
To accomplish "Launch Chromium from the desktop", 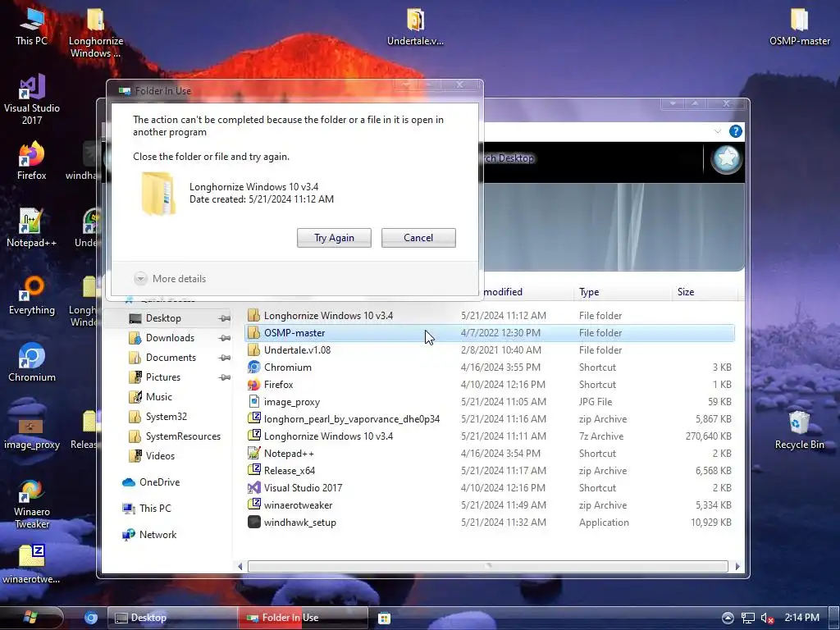I will [x=32, y=363].
